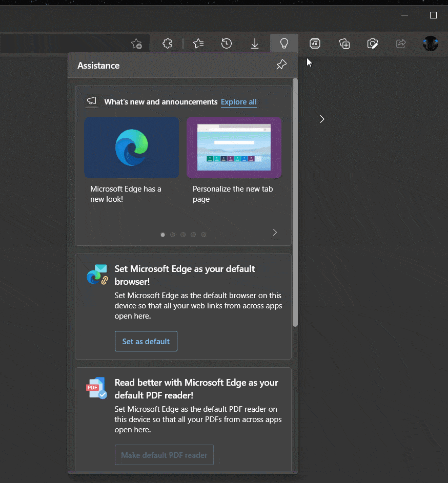Click the PDF reader card icon
Viewport: 448px width, 483px height.
point(96,388)
